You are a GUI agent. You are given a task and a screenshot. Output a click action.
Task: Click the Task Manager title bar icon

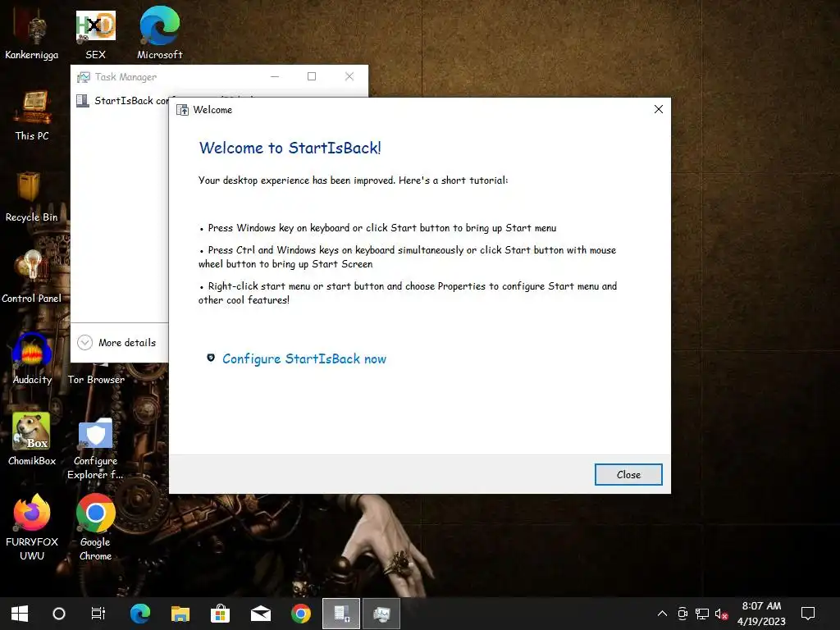click(x=84, y=77)
